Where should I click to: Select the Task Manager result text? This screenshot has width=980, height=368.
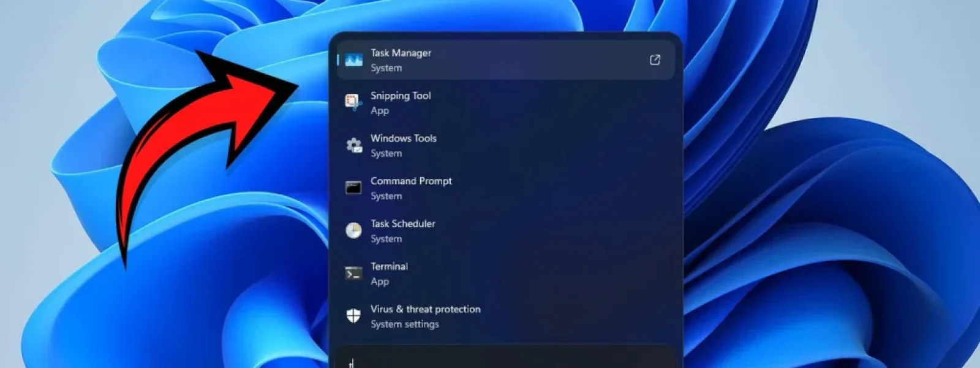[401, 53]
